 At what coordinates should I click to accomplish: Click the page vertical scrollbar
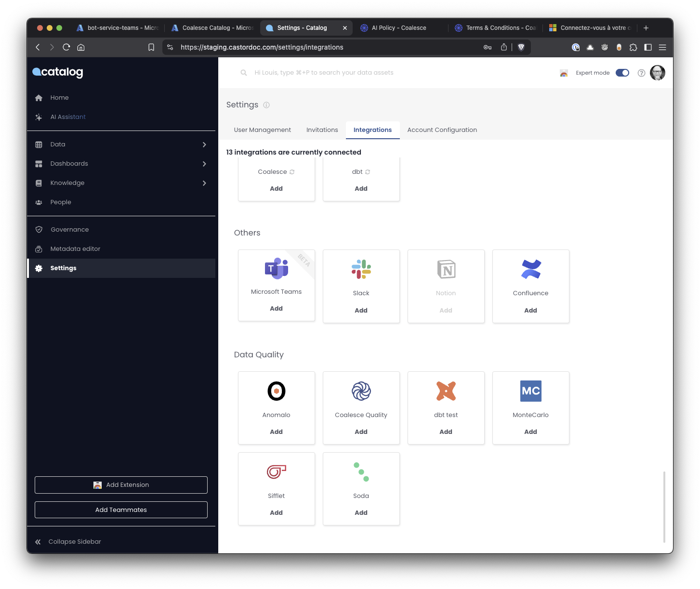pyautogui.click(x=664, y=507)
